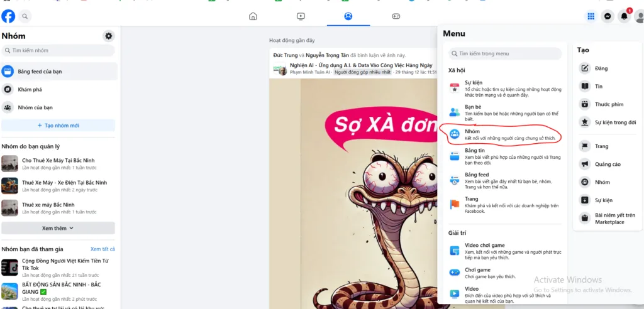Open the Facebook logo home link
Viewport: 644px width, 309px height.
click(8, 16)
